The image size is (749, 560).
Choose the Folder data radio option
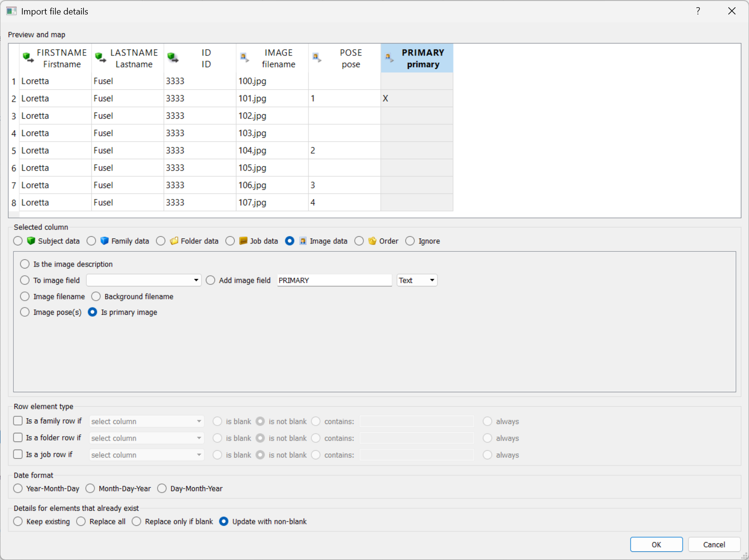(x=160, y=241)
